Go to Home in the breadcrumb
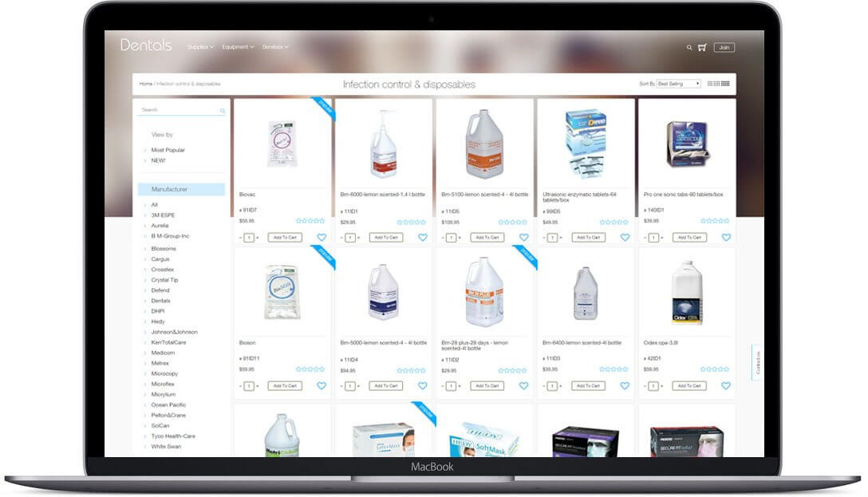Image resolution: width=868 pixels, height=497 pixels. [145, 84]
